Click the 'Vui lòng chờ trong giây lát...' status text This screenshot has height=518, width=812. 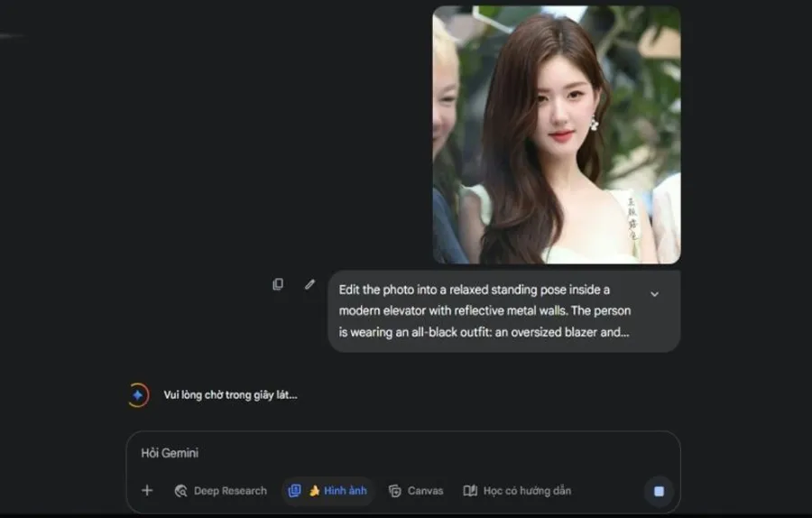click(230, 395)
